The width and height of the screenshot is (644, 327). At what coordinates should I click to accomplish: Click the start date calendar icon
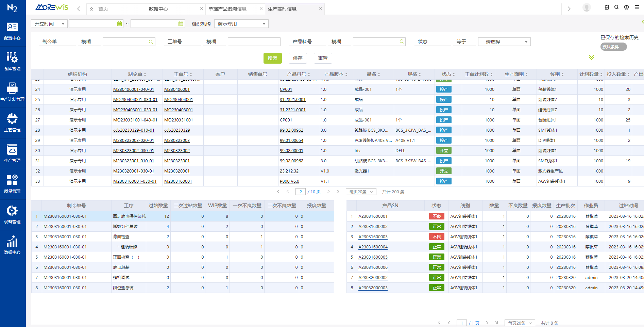119,24
